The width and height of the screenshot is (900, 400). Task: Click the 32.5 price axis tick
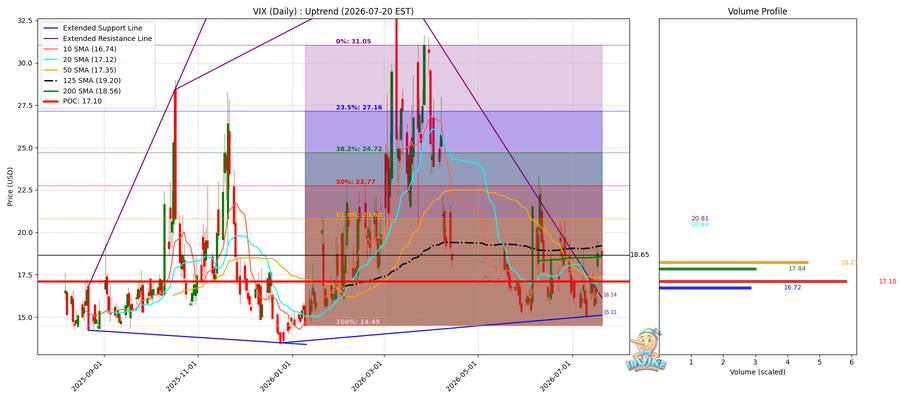pyautogui.click(x=25, y=20)
